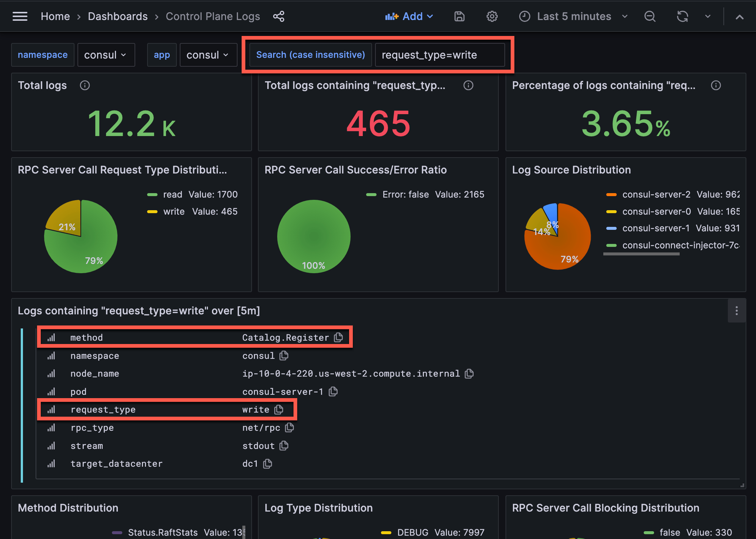Refresh the dashboard
Image resolution: width=756 pixels, height=539 pixels.
(x=682, y=16)
